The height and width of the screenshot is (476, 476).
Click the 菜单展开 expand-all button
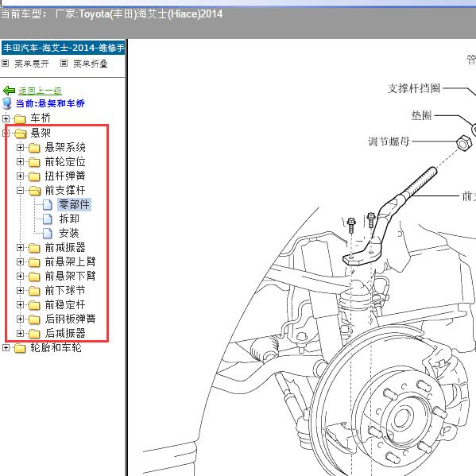32,64
